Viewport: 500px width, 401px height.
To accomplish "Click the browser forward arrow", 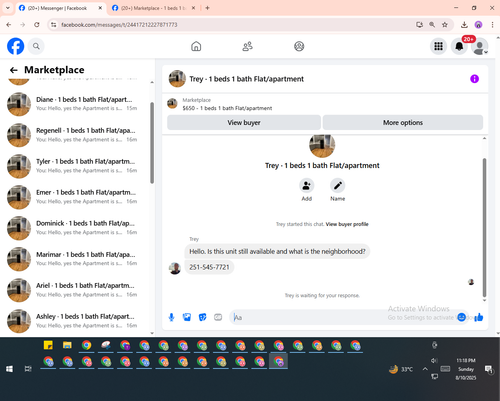I will [22, 25].
